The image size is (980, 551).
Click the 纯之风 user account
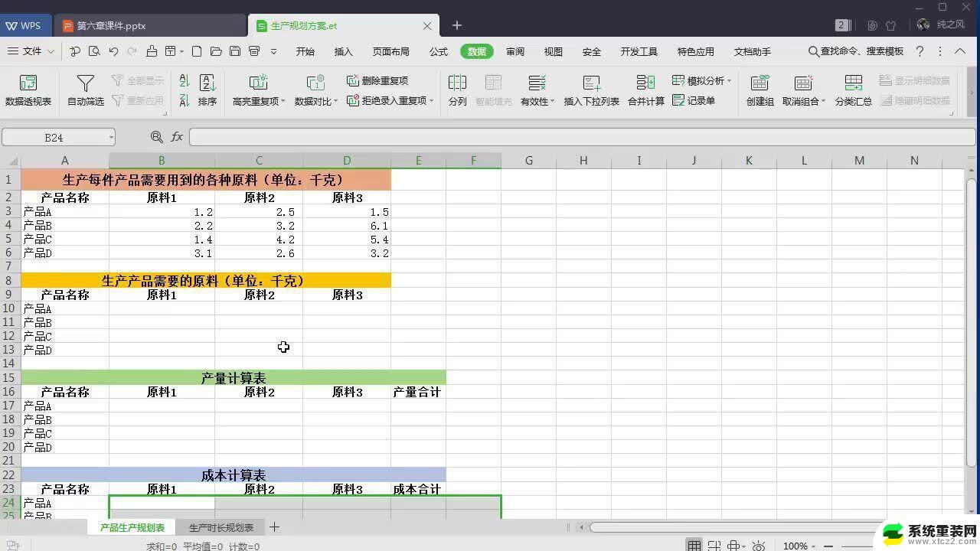tap(941, 25)
